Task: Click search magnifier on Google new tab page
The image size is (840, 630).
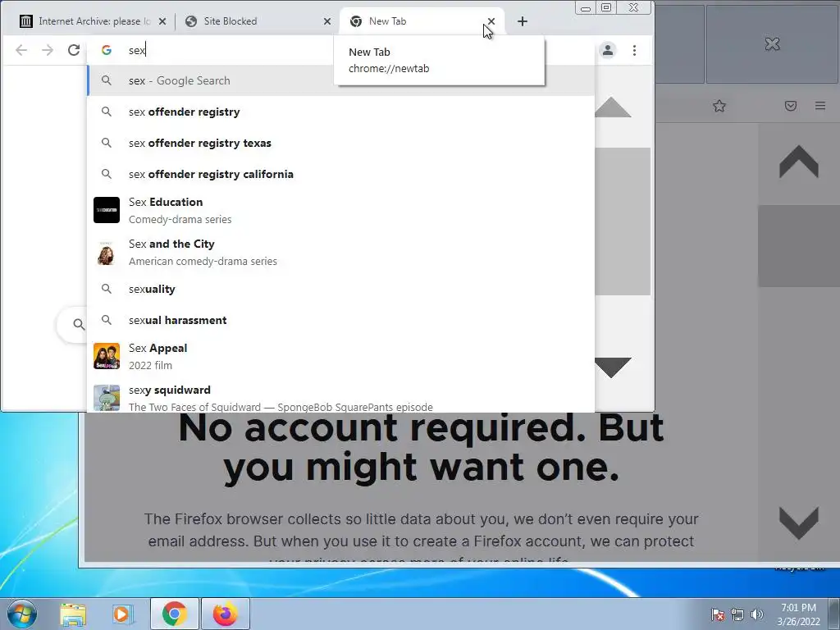Action: 79,324
